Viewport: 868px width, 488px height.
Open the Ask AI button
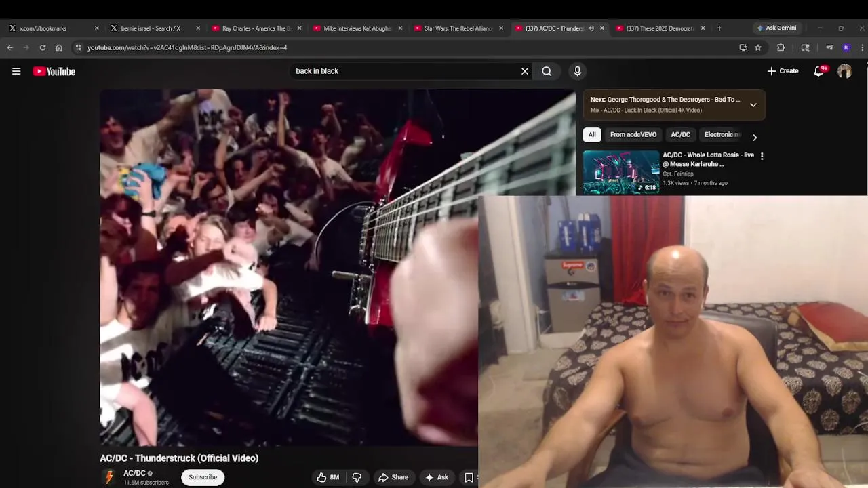pos(437,477)
